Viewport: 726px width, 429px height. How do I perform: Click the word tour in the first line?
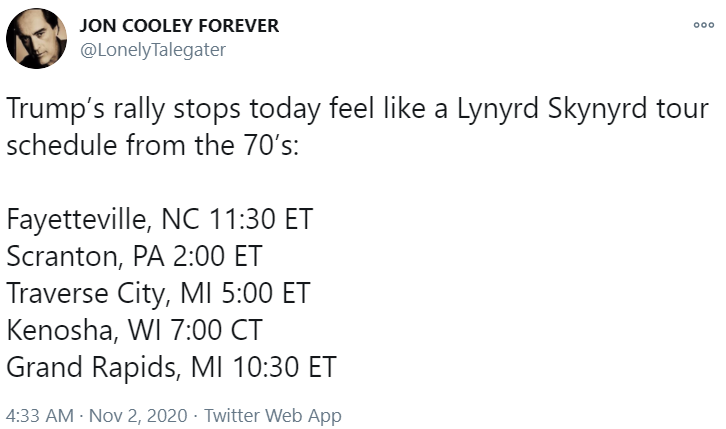(682, 110)
